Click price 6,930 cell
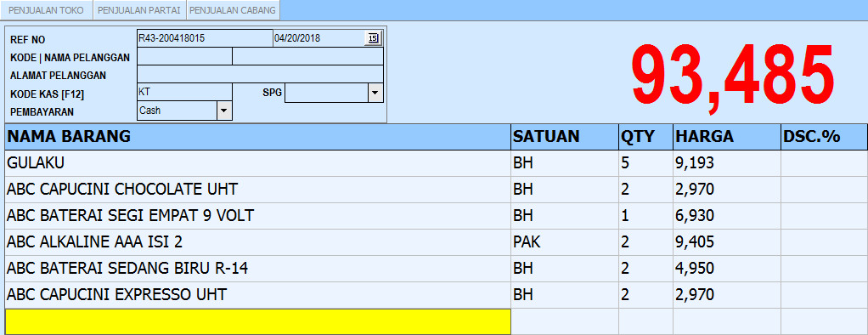The width and height of the screenshot is (868, 335). [x=727, y=216]
